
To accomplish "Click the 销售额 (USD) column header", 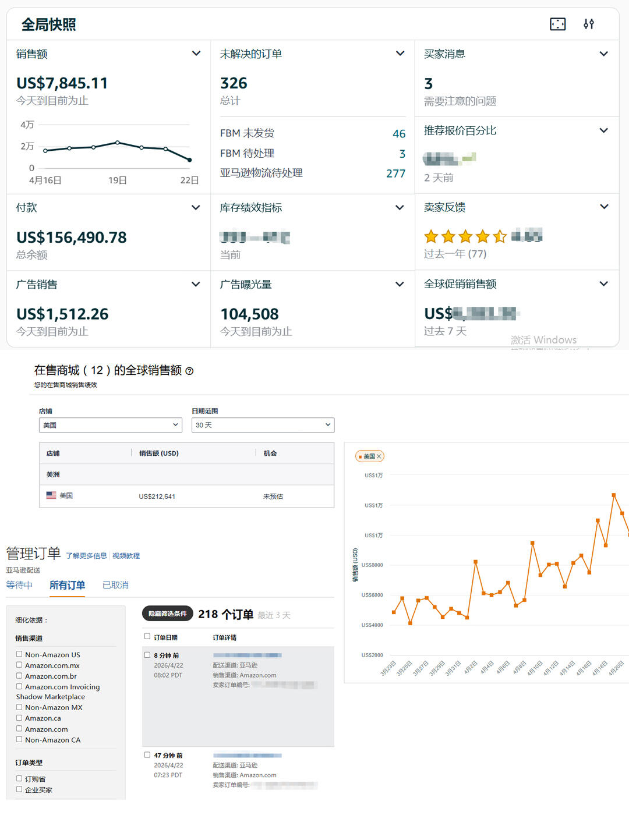I will (x=159, y=453).
